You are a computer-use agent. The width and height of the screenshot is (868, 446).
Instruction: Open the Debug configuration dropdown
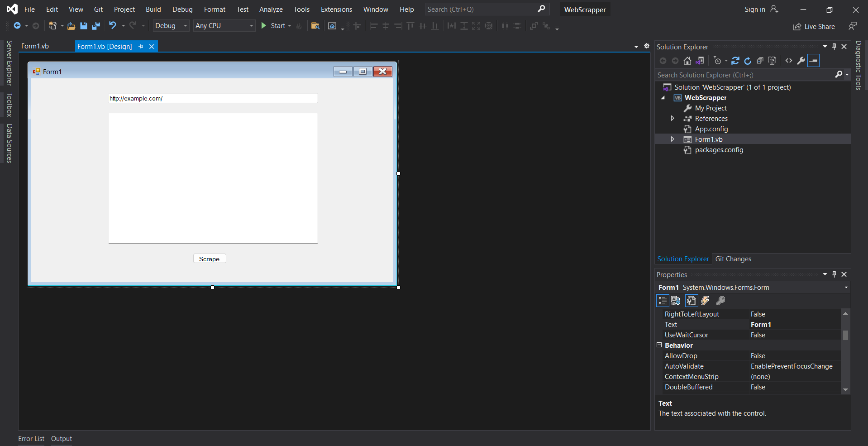(170, 26)
